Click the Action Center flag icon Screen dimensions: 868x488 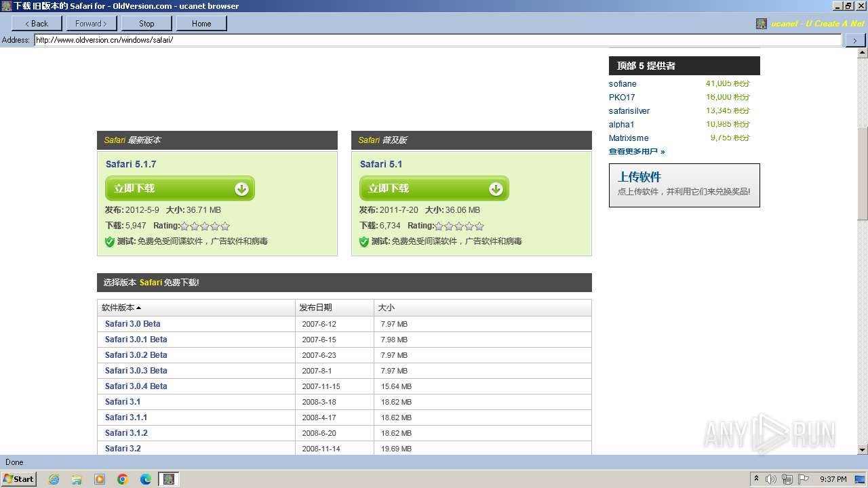click(803, 479)
